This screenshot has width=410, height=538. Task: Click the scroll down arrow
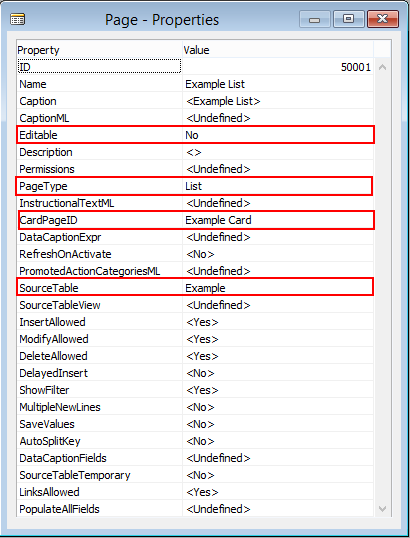click(382, 508)
